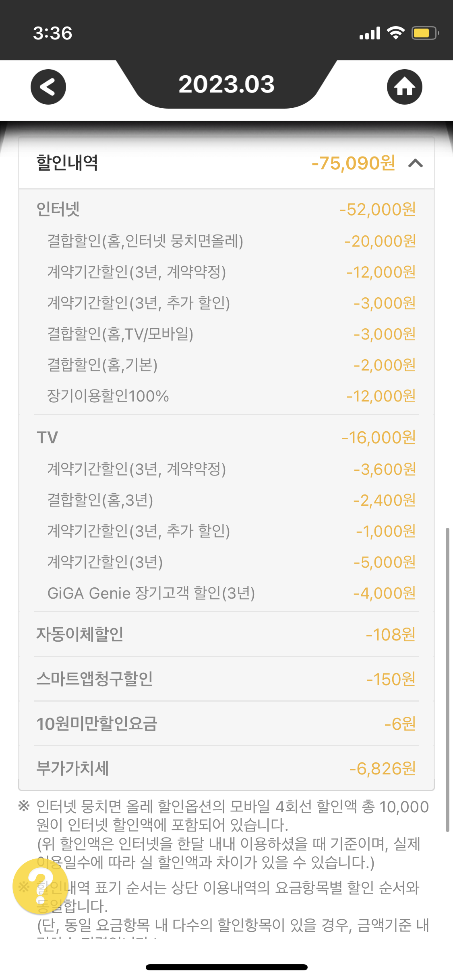The width and height of the screenshot is (453, 980).
Task: Tap the 10원미만할인요금 row
Action: [226, 724]
